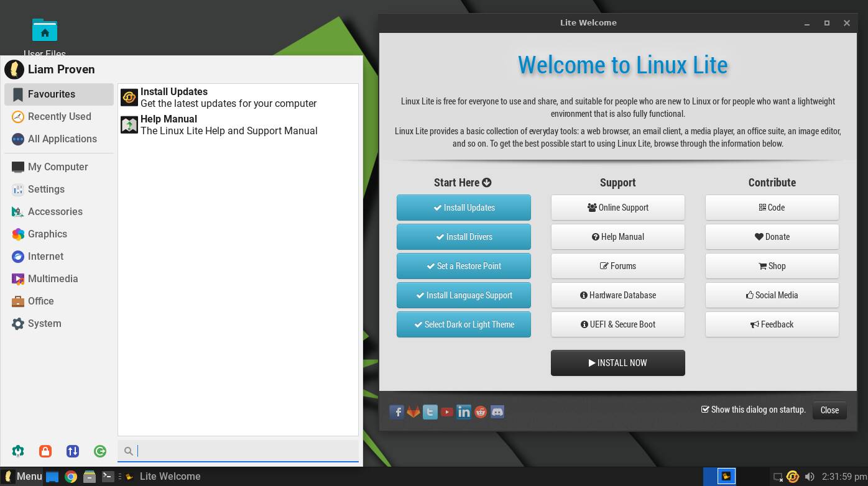Click the blue Install Updates button

pyautogui.click(x=464, y=208)
